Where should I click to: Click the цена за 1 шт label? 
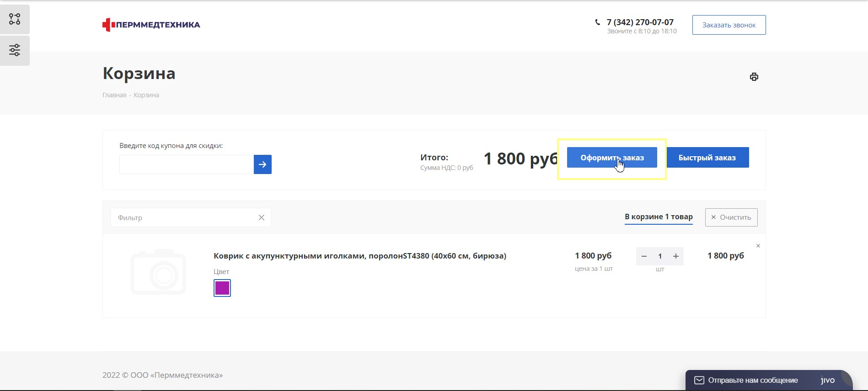[x=594, y=269]
